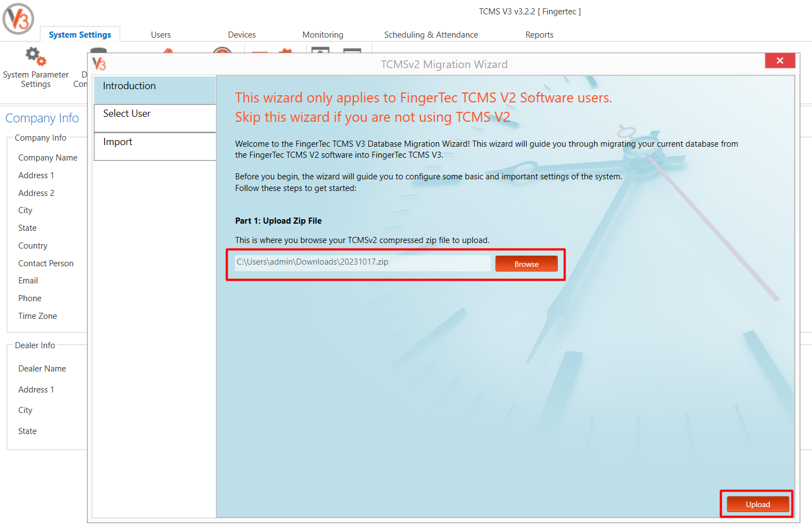Select the Import wizard step
The height and width of the screenshot is (532, 812).
[155, 147]
